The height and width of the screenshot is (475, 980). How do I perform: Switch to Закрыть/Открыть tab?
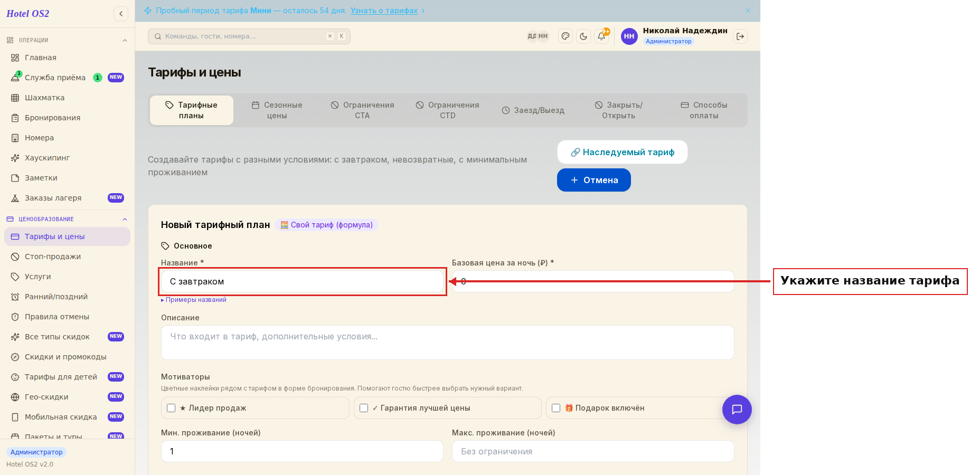[x=619, y=110]
